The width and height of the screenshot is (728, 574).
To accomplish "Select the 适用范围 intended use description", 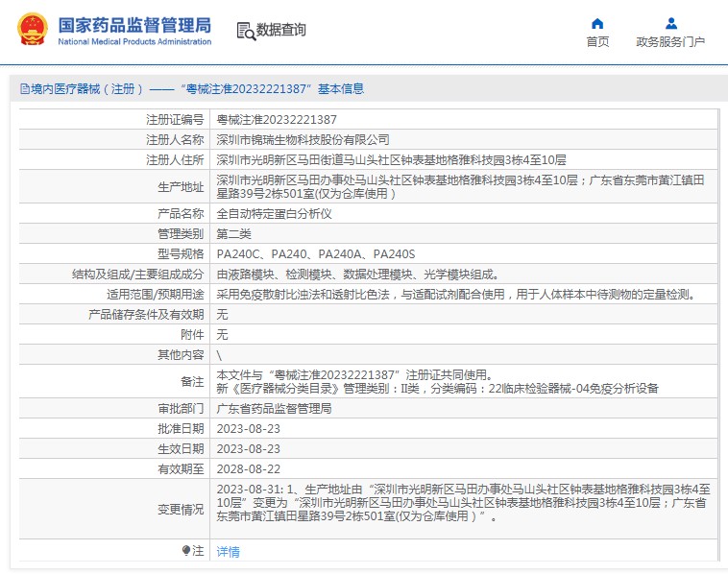I will click(x=456, y=294).
